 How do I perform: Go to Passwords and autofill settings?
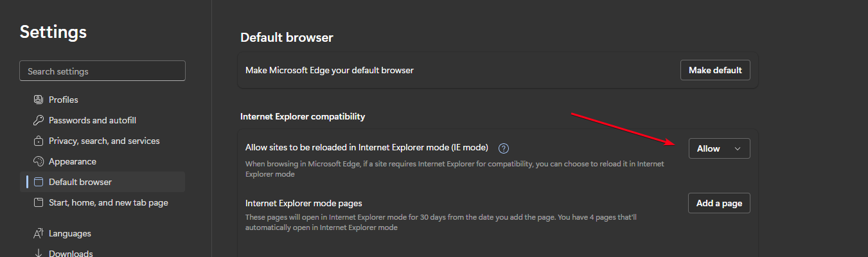(93, 120)
